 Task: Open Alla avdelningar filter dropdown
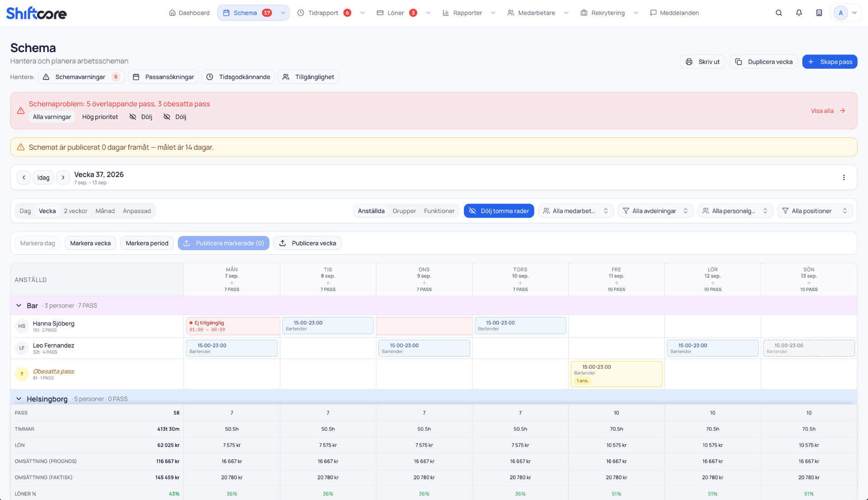point(655,211)
